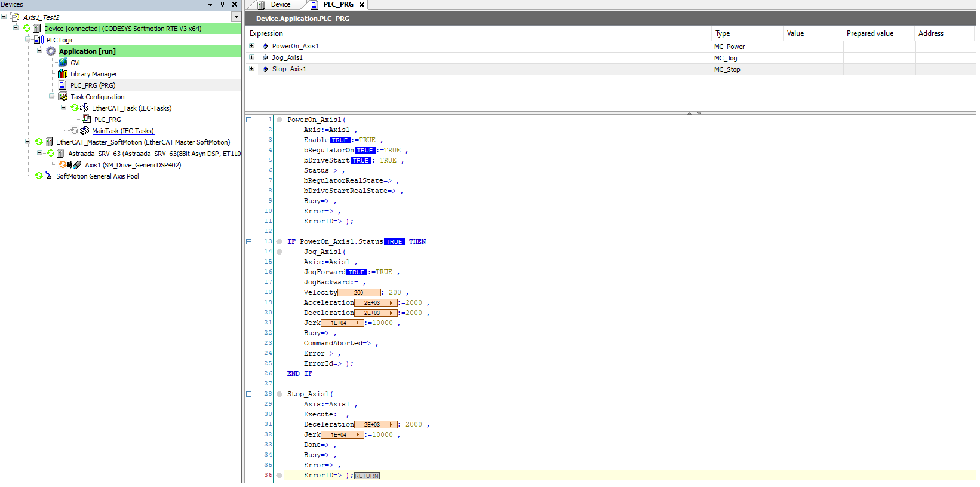Image resolution: width=980 pixels, height=487 pixels.
Task: Switch to the Device tab
Action: 280,5
